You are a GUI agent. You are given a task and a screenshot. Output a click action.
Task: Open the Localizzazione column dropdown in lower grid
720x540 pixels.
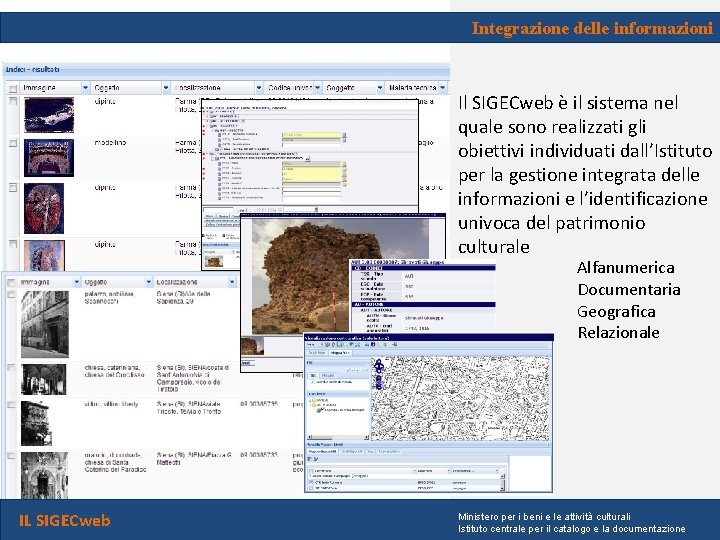pyautogui.click(x=232, y=281)
